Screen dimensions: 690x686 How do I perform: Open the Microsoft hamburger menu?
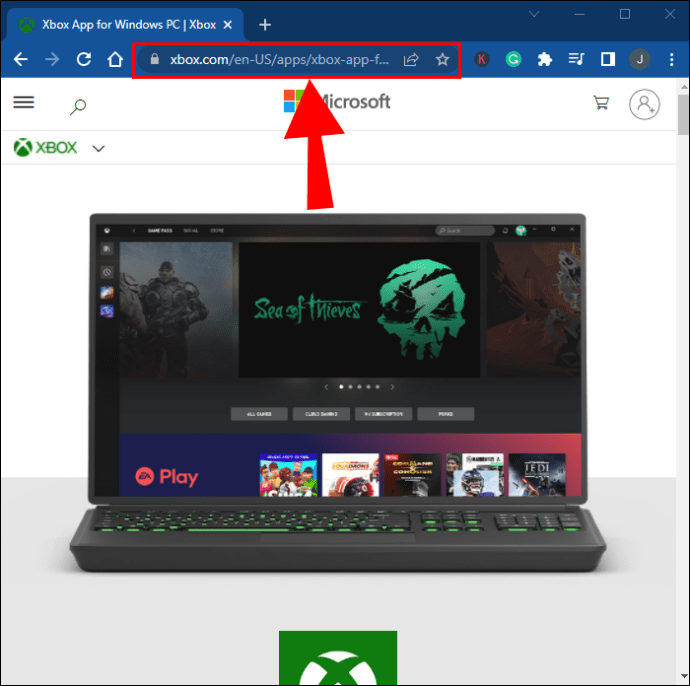click(24, 103)
